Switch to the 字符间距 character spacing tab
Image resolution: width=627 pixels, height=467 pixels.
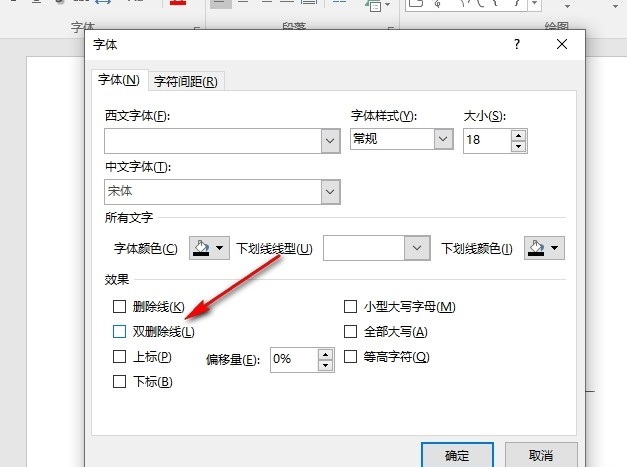pos(186,81)
